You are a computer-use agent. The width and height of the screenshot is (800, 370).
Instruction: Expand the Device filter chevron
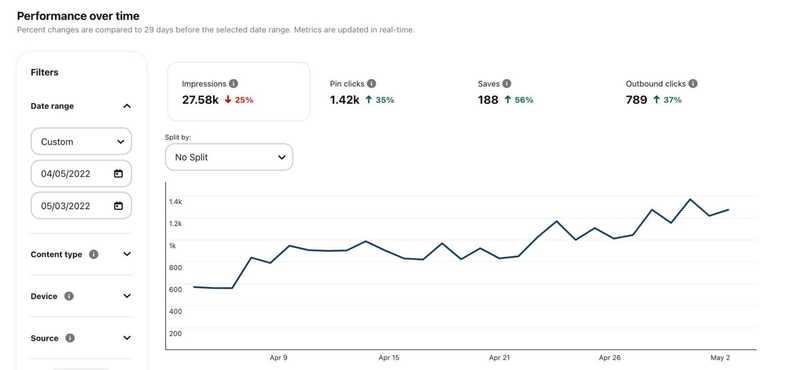point(127,296)
